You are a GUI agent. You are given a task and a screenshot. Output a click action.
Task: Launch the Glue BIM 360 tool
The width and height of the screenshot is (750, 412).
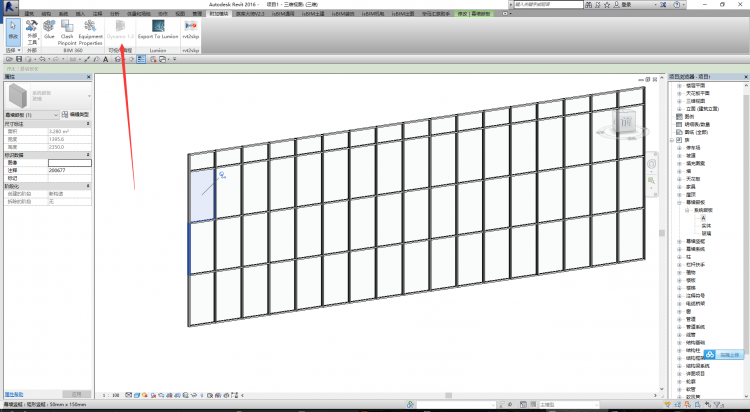point(49,30)
